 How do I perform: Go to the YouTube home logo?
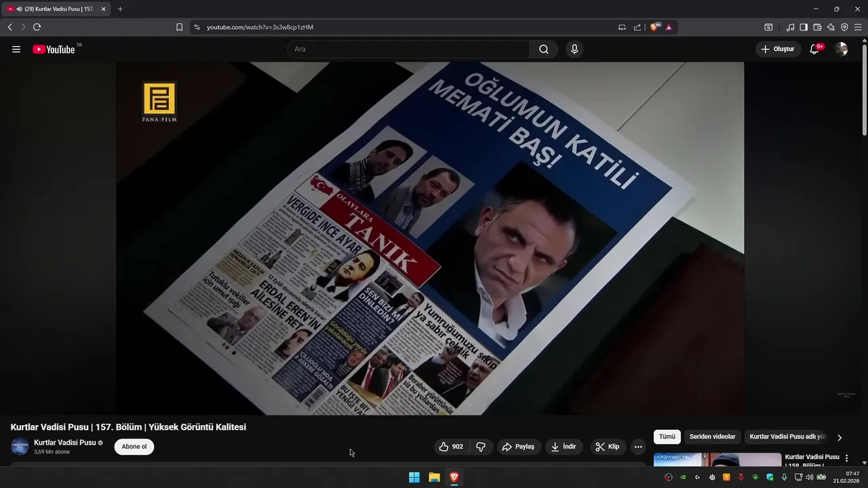[54, 49]
